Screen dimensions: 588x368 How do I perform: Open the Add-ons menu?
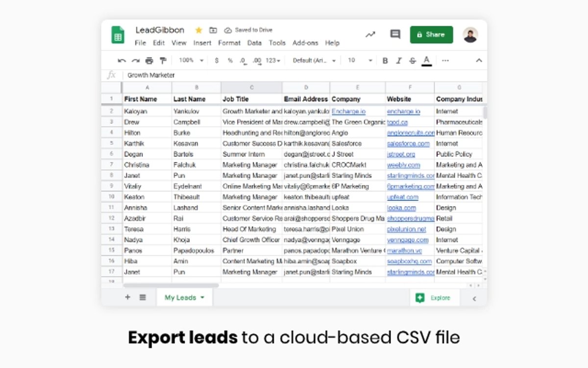tap(305, 43)
